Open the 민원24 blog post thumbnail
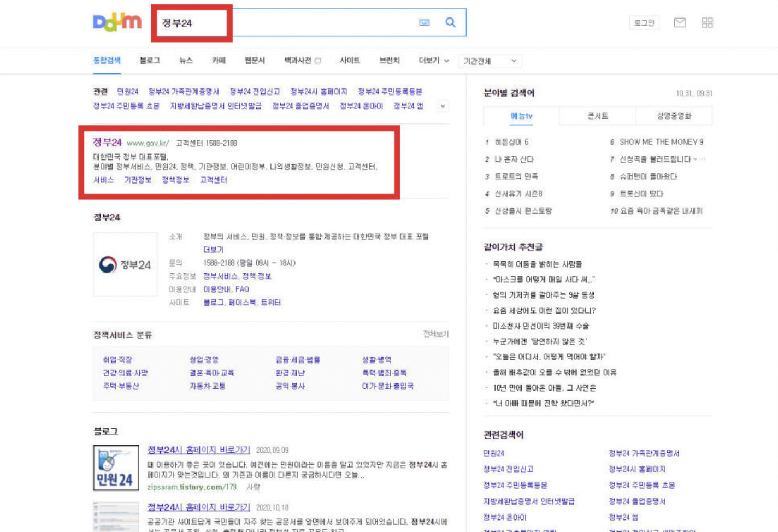 (x=116, y=468)
